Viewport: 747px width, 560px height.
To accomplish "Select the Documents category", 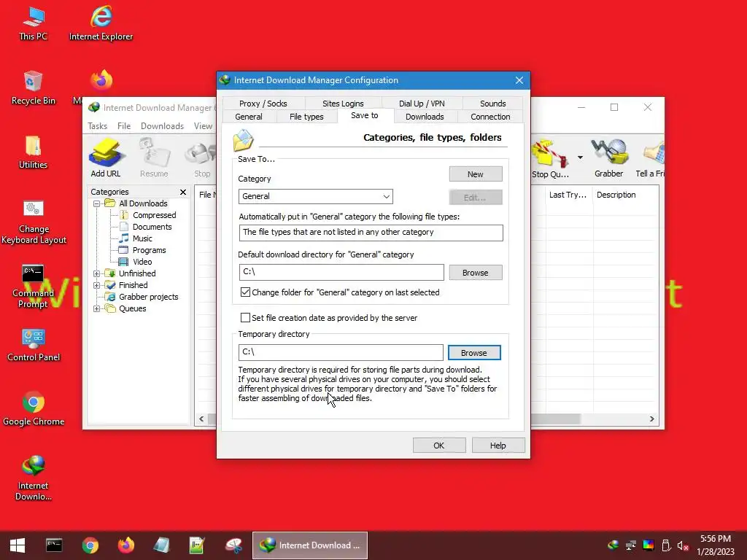I will pyautogui.click(x=152, y=227).
